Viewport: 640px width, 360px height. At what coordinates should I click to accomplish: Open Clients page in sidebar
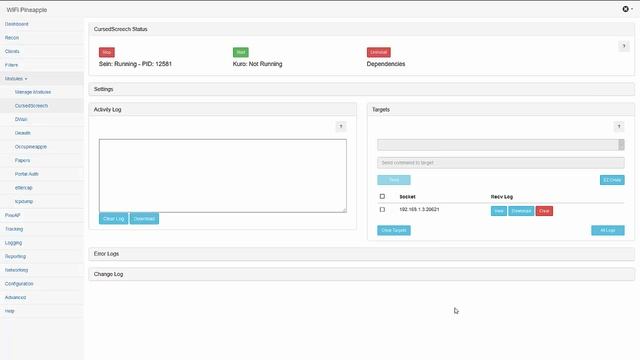click(12, 51)
